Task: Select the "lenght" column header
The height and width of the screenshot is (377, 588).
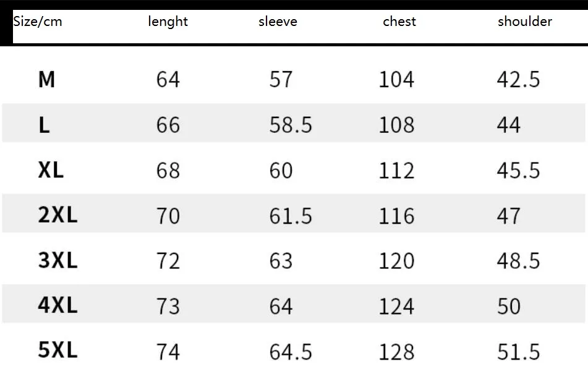Action: coord(168,22)
